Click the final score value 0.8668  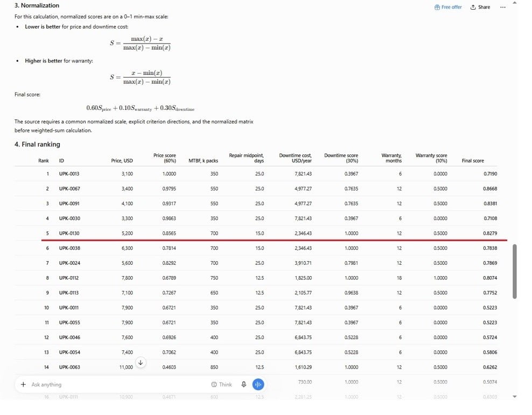(490, 188)
